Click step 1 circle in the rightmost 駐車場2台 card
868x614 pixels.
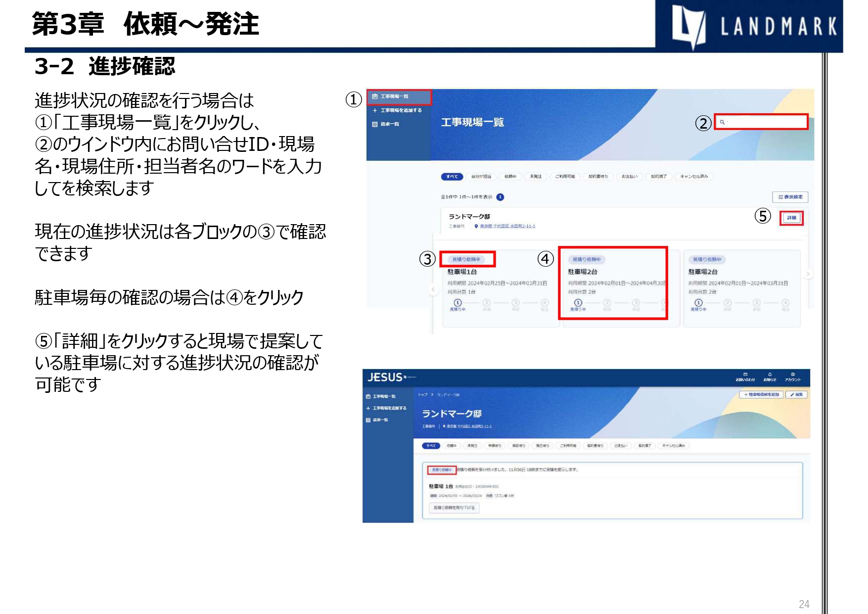(698, 302)
